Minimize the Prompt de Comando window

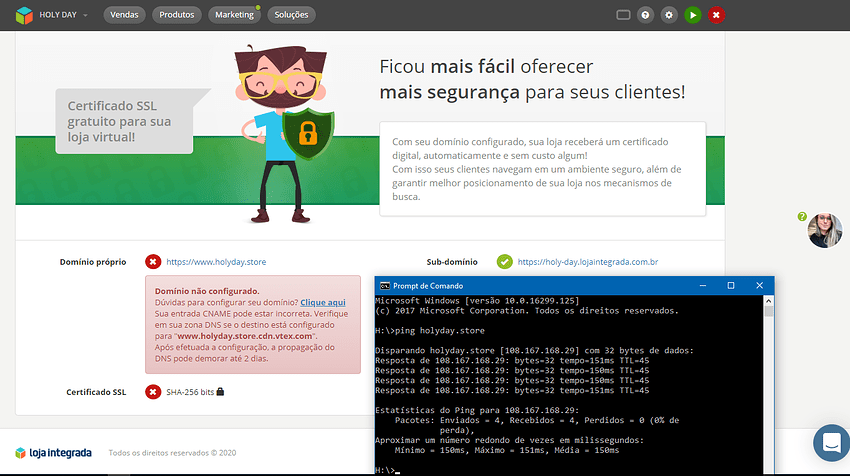coord(703,286)
